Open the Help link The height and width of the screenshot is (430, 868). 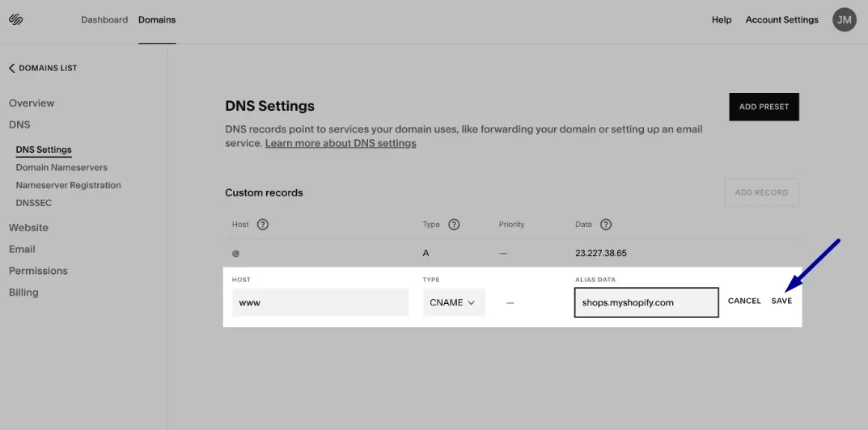click(722, 20)
